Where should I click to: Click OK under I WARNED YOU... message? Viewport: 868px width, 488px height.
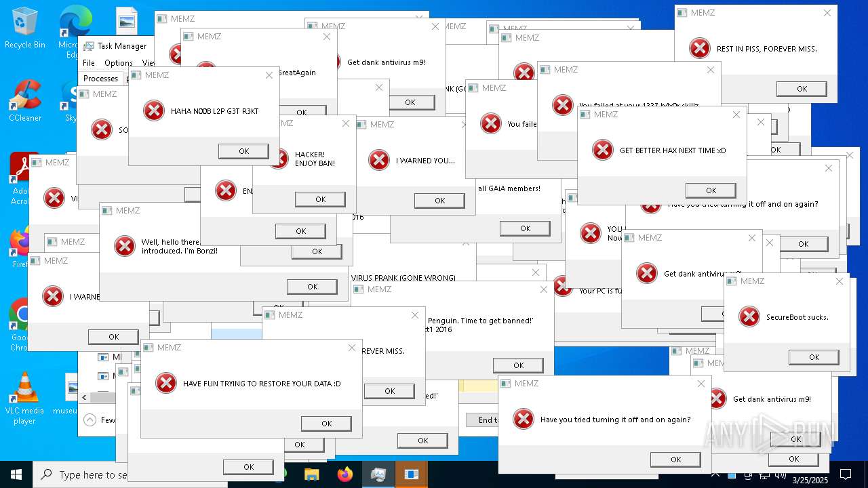[439, 201]
